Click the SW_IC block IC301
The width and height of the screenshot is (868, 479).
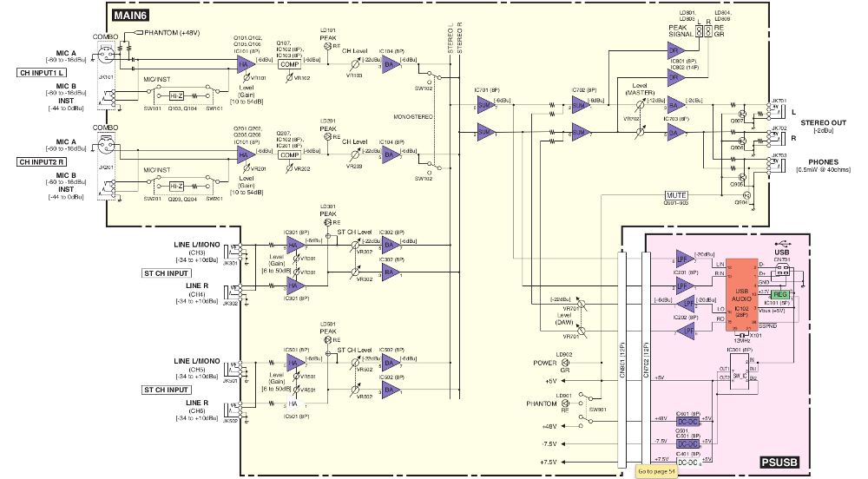click(740, 375)
